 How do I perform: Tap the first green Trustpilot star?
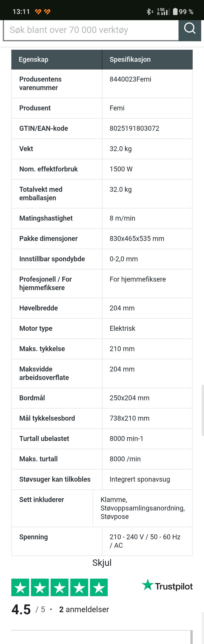pos(20,587)
